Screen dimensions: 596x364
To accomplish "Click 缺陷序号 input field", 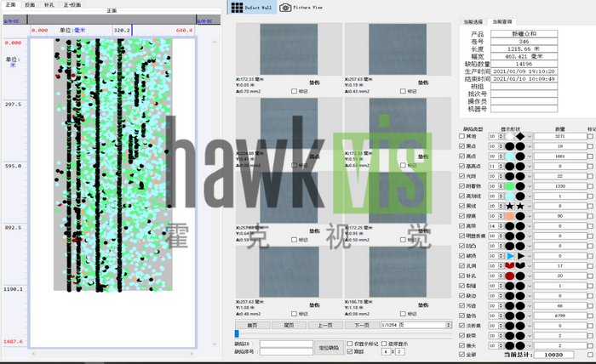I will [x=286, y=352].
